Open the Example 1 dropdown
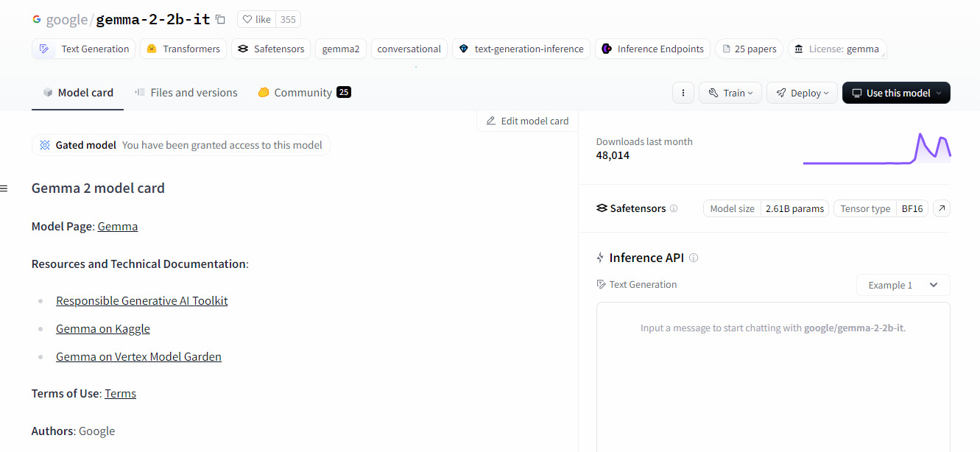980x452 pixels. [x=903, y=285]
